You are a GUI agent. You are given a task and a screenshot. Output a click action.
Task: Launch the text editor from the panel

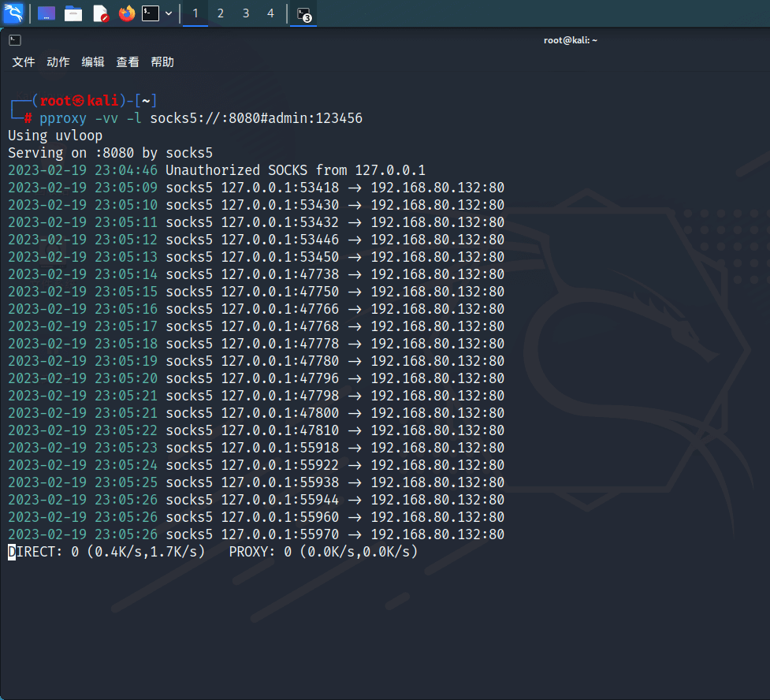point(100,13)
